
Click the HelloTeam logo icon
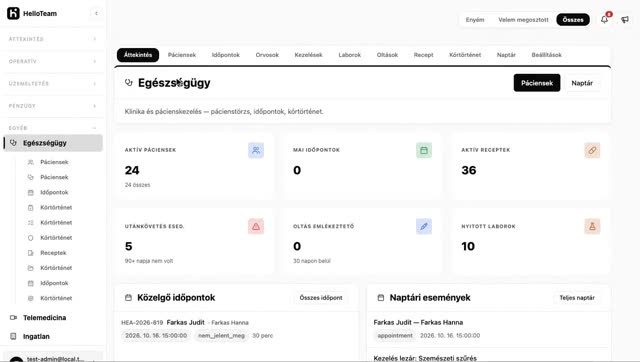[13, 13]
